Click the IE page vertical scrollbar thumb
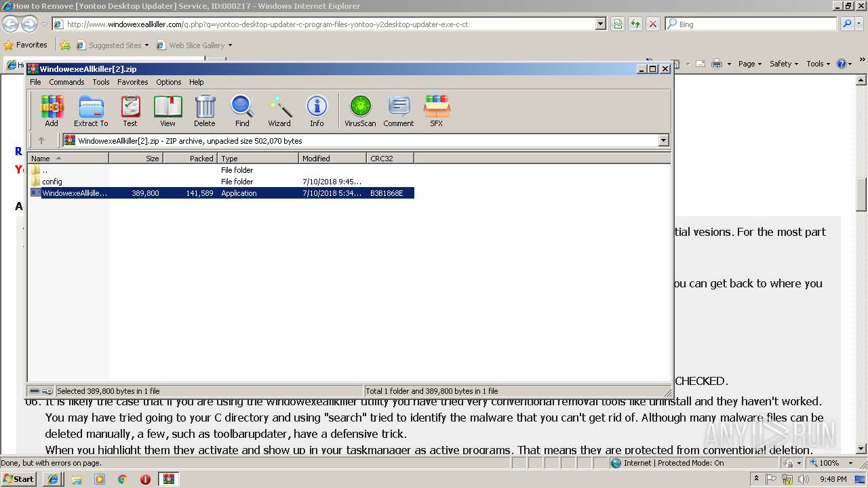This screenshot has height=488, width=868. tap(861, 195)
